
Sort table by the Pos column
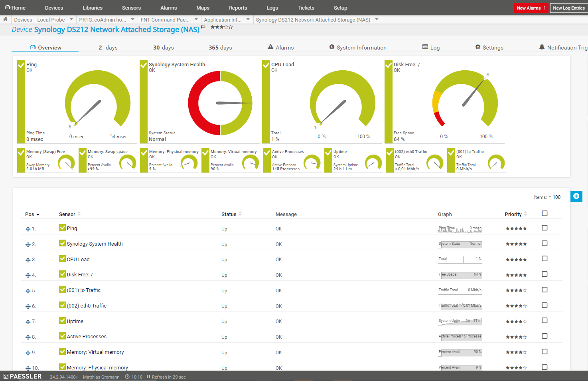click(32, 214)
